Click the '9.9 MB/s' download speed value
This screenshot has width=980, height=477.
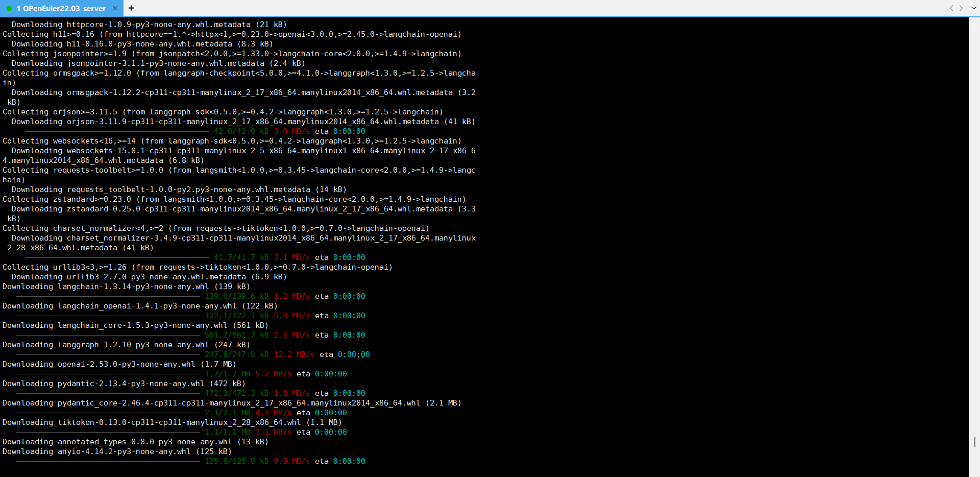click(x=291, y=461)
